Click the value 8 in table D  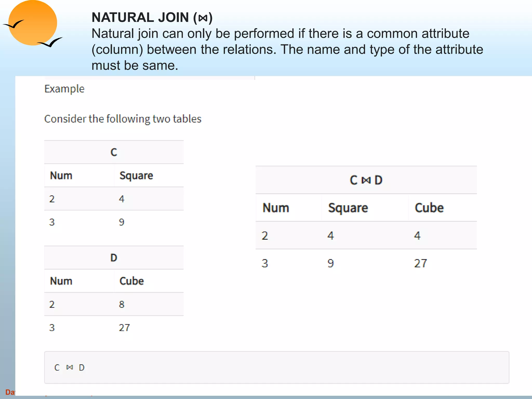click(122, 304)
